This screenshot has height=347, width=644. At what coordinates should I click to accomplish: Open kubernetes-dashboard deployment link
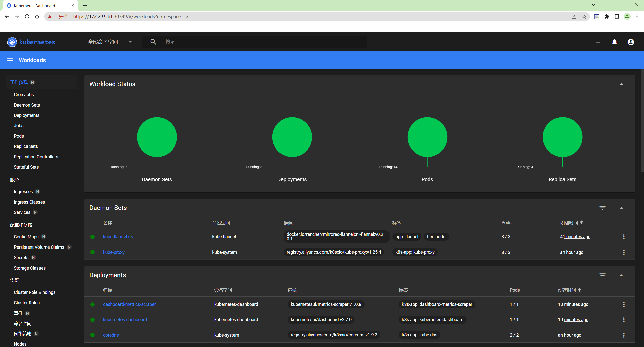click(x=125, y=320)
